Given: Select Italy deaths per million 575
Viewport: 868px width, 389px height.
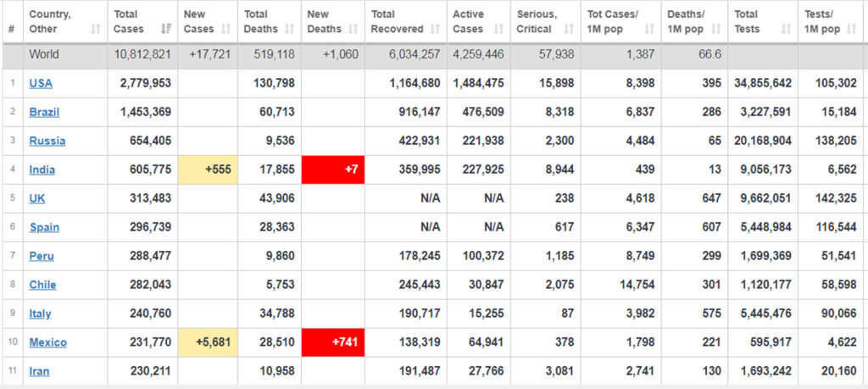Looking at the screenshot, I should [x=711, y=314].
